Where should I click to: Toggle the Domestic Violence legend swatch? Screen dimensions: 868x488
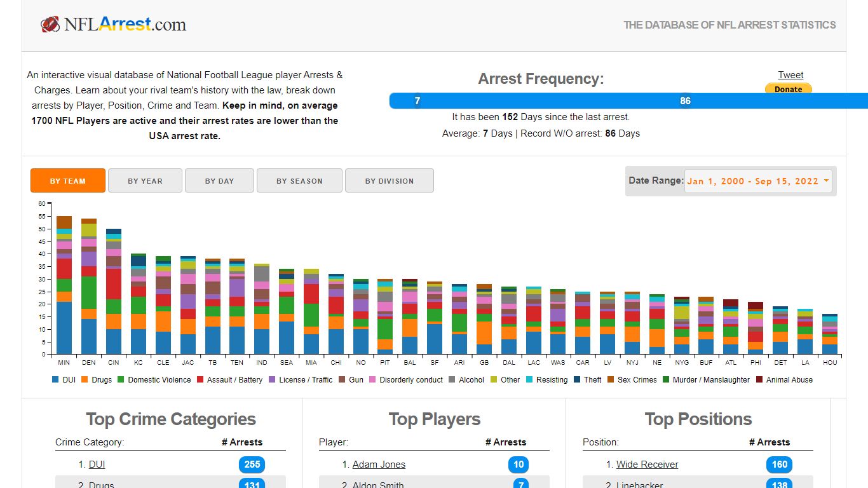(x=121, y=379)
